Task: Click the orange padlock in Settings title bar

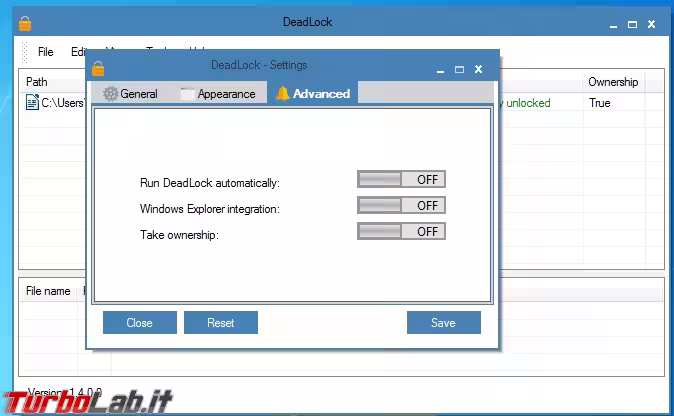Action: tap(98, 68)
